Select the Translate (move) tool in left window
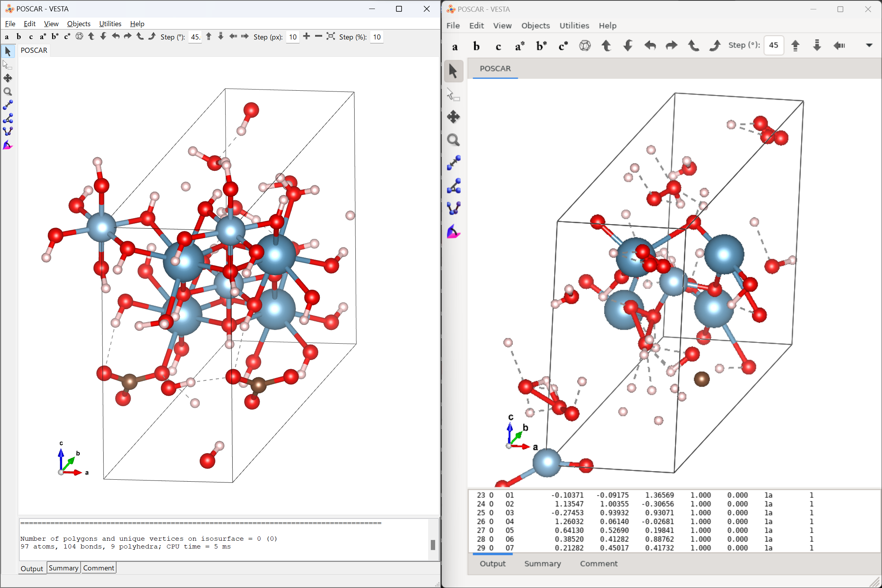This screenshot has height=588, width=882. pyautogui.click(x=8, y=78)
